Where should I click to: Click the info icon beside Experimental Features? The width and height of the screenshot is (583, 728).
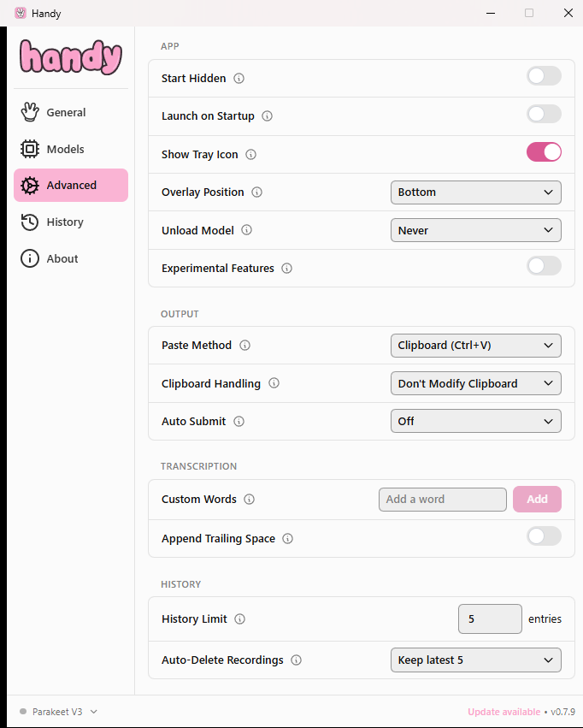[x=287, y=269]
